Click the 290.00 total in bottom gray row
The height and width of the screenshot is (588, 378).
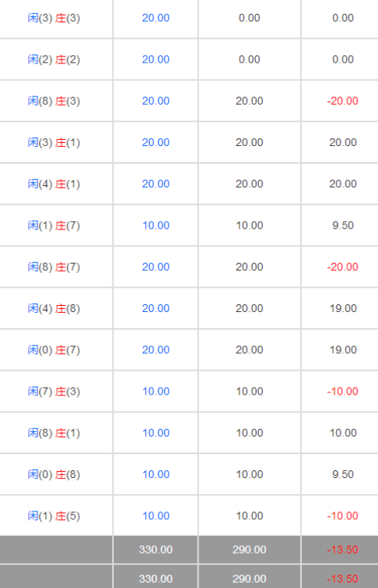pos(249,579)
